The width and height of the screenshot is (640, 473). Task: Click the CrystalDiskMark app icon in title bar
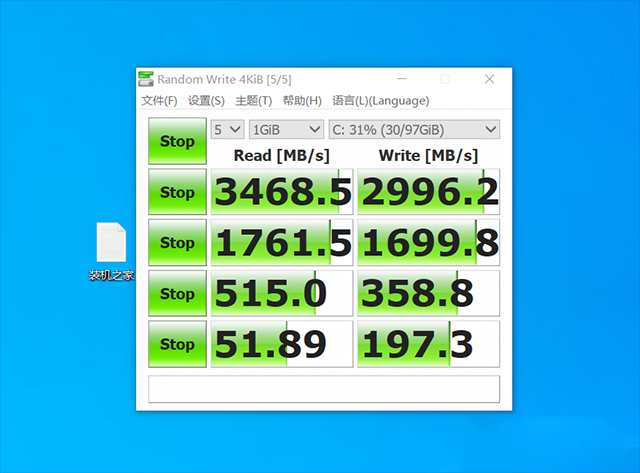pos(146,80)
